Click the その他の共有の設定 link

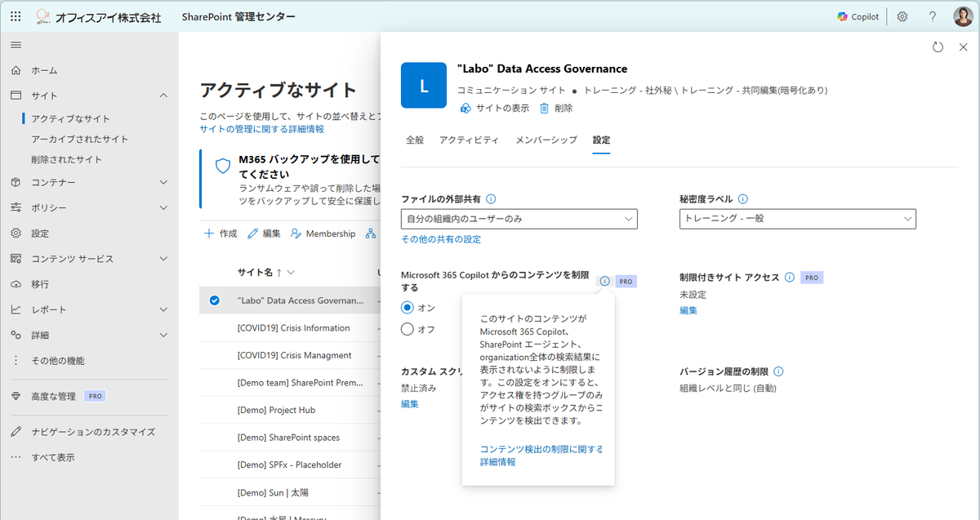tap(441, 239)
